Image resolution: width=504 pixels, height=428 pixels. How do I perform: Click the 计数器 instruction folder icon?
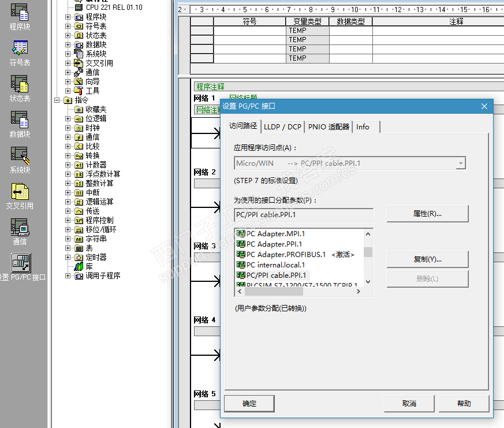79,165
